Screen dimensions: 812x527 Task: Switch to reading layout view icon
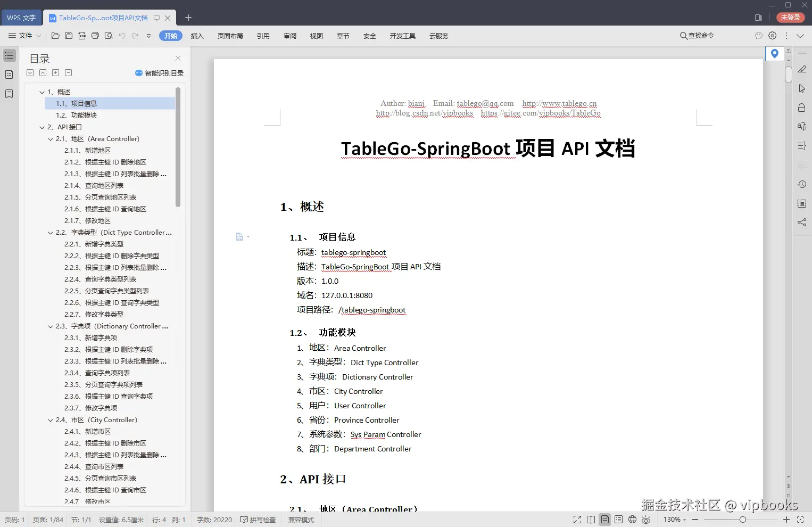(591, 520)
